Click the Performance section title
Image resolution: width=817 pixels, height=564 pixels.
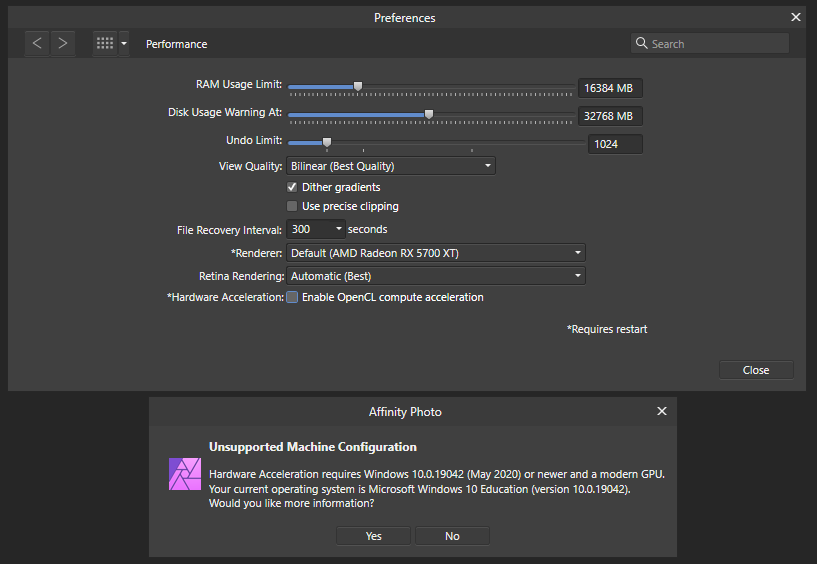click(x=177, y=44)
